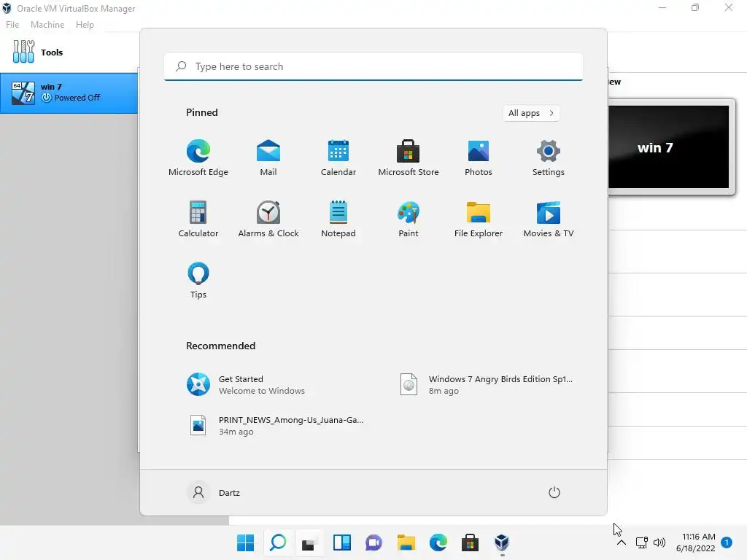Select the win 7 virtual machine
Image resolution: width=747 pixels, height=560 pixels.
pos(69,93)
